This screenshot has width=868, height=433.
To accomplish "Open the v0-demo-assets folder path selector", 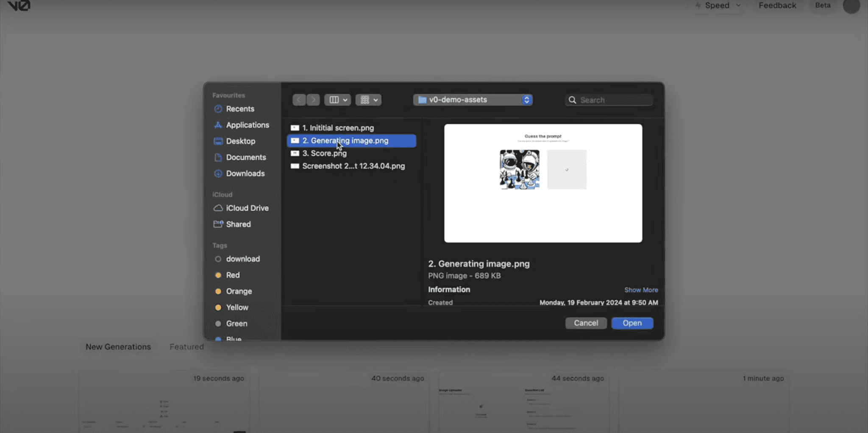I will [472, 100].
